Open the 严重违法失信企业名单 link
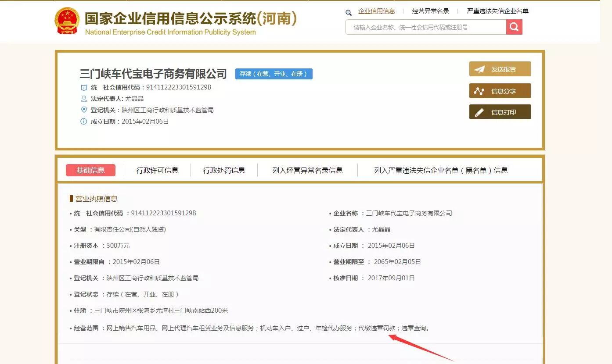 point(498,11)
